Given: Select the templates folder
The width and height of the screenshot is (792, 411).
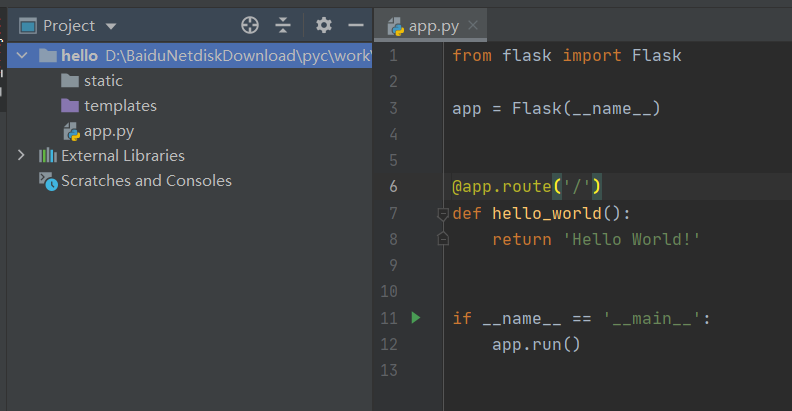Looking at the screenshot, I should pyautogui.click(x=120, y=106).
